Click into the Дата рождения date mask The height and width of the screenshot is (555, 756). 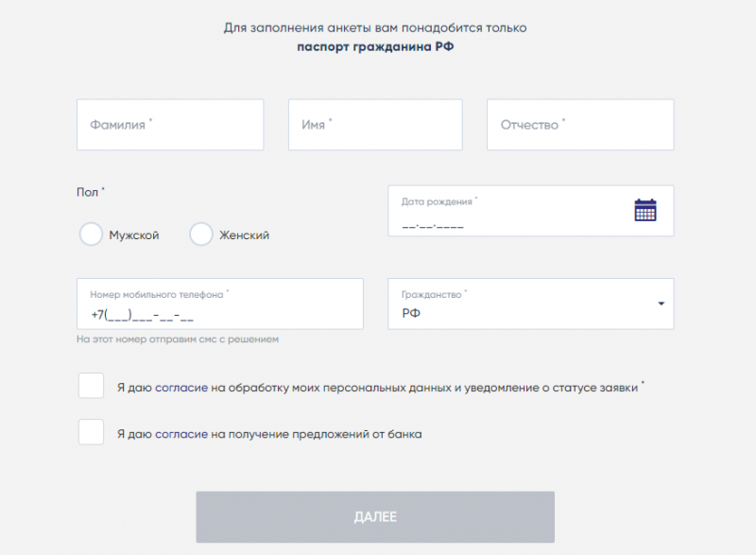433,226
